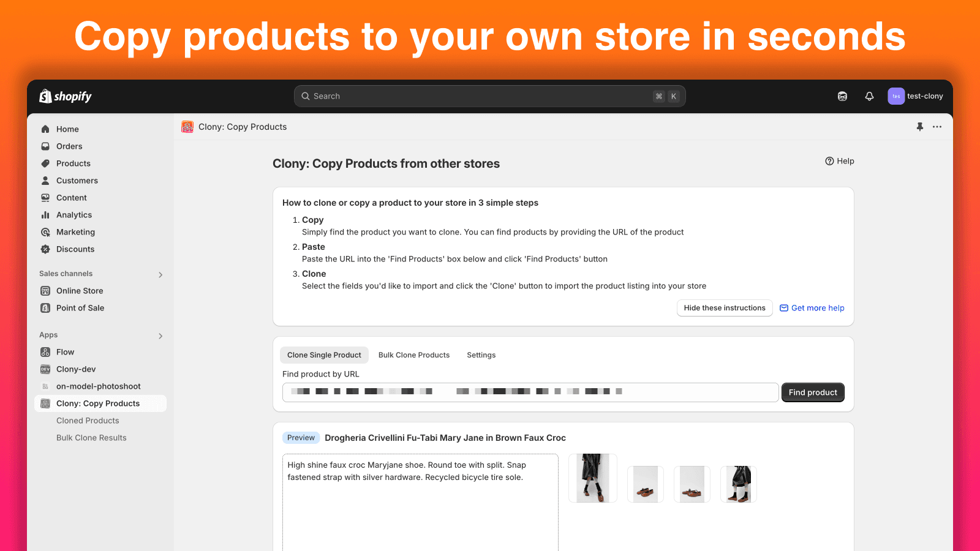The height and width of the screenshot is (551, 980).
Task: Open the Marketing section
Action: pos(75,231)
